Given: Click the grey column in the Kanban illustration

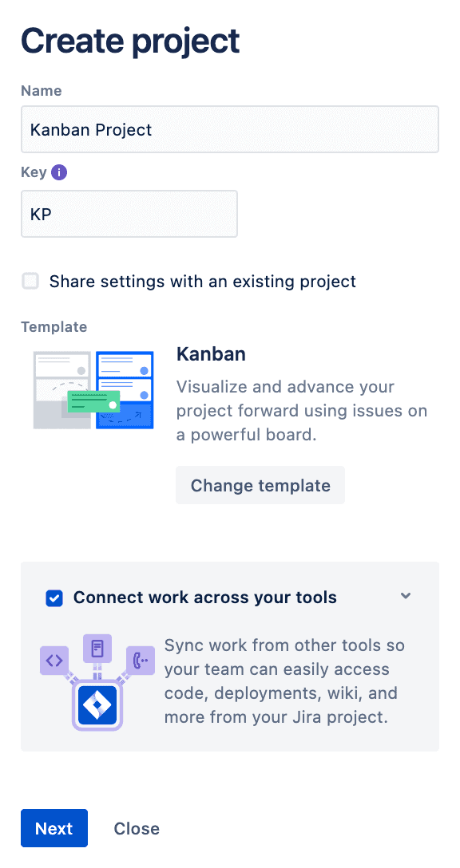Looking at the screenshot, I should (x=62, y=390).
